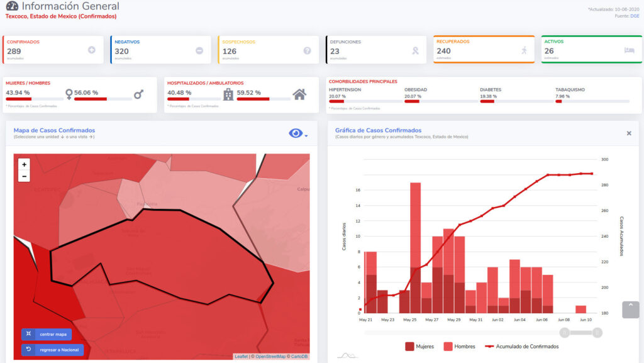Click the bed icon on Activos card
This screenshot has width=644, height=363.
(x=629, y=50)
